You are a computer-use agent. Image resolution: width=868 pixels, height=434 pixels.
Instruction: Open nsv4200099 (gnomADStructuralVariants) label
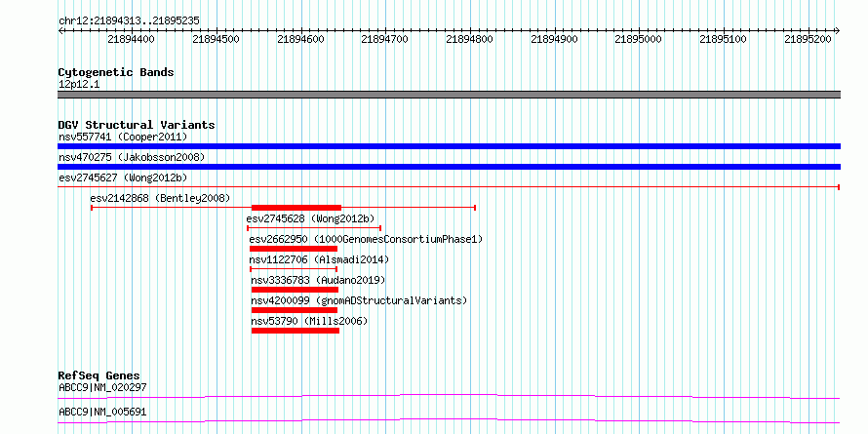(359, 300)
